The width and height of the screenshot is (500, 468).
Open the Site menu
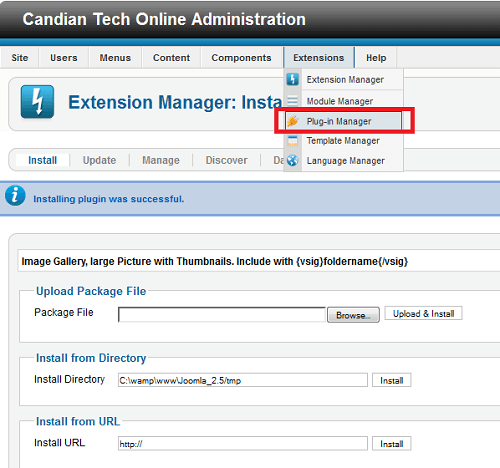pyautogui.click(x=20, y=58)
